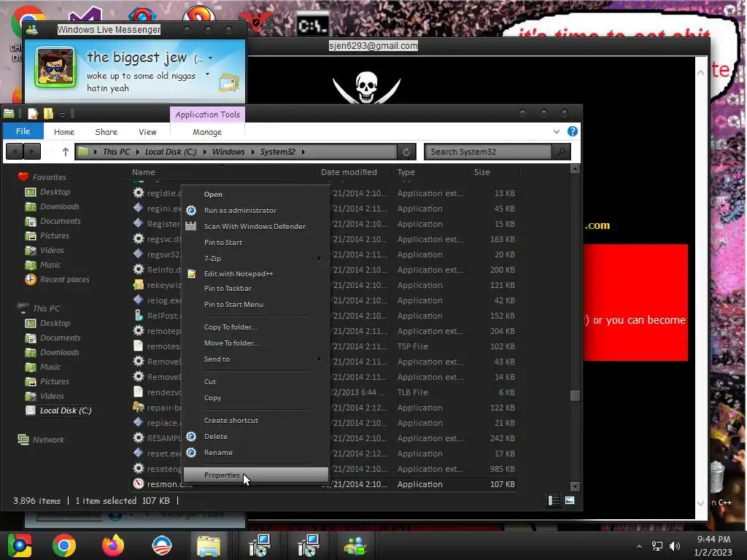This screenshot has width=747, height=560.
Task: Open Recent places in sidebar
Action: point(65,279)
